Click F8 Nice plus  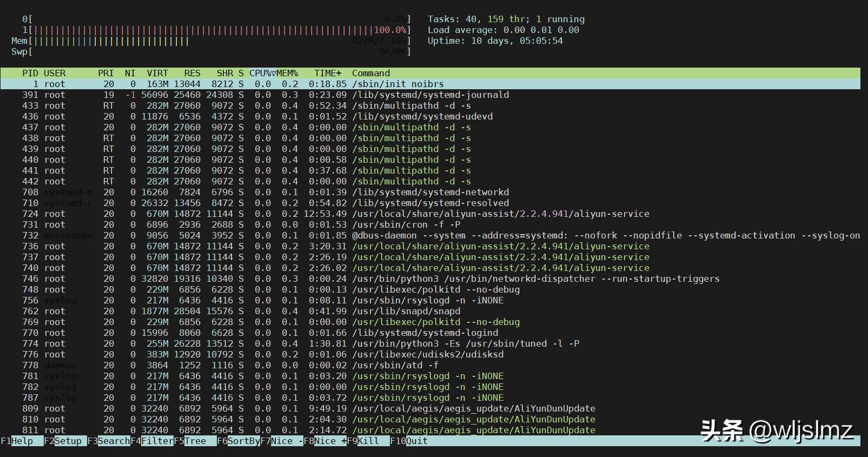tap(325, 441)
